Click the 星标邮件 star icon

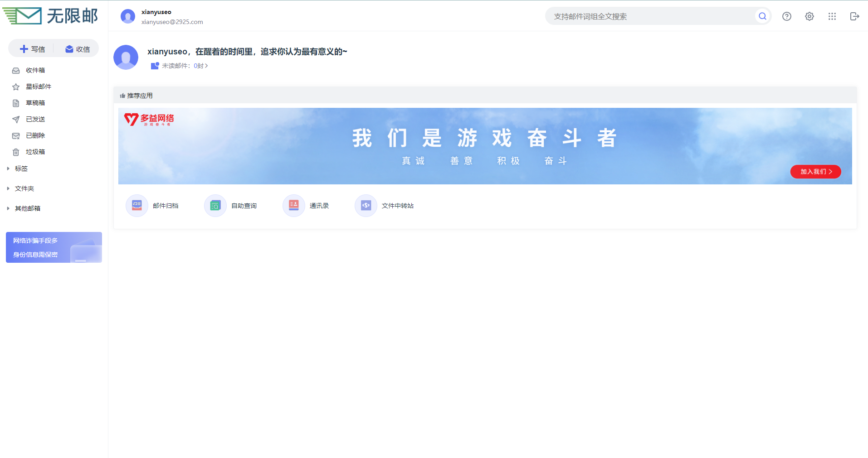coord(16,87)
